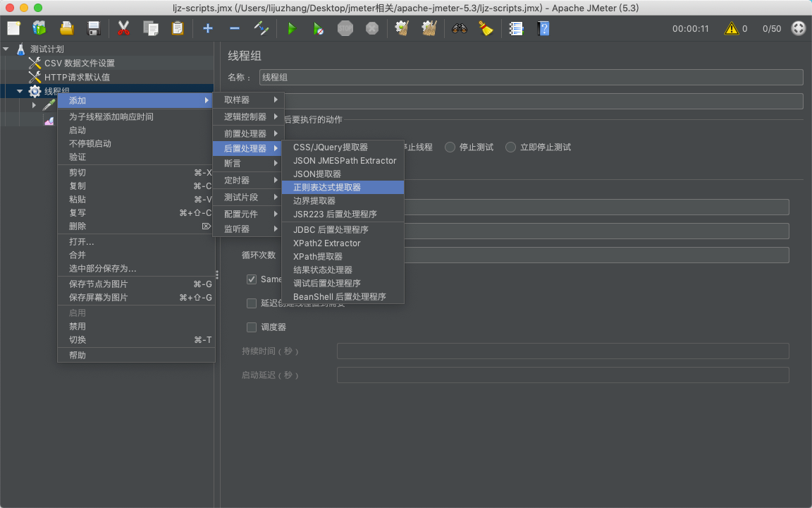Click the Search binoculars icon
Viewport: 812px width, 508px height.
point(460,28)
